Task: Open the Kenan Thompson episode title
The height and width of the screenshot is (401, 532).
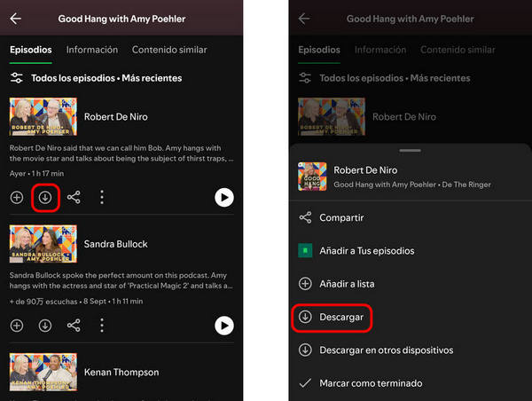Action: pyautogui.click(x=121, y=372)
